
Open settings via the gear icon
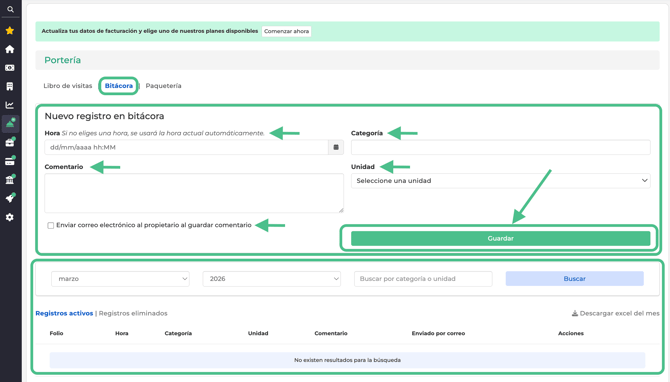coord(10,217)
